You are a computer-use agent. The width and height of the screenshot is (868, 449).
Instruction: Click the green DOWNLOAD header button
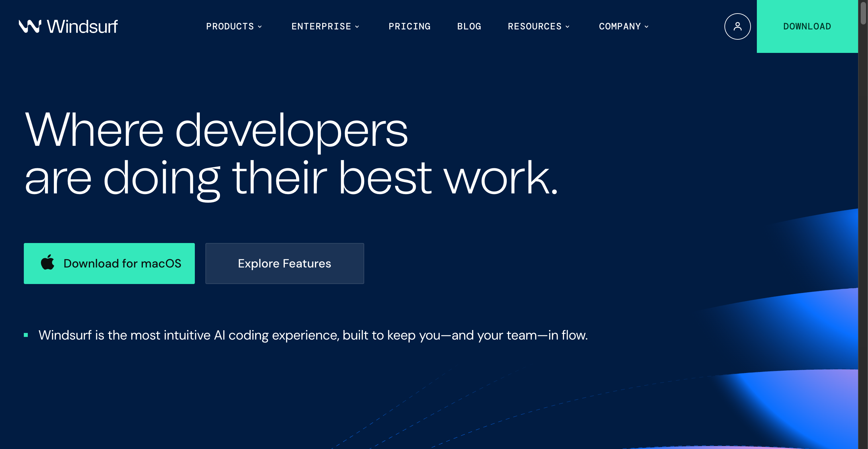click(807, 26)
